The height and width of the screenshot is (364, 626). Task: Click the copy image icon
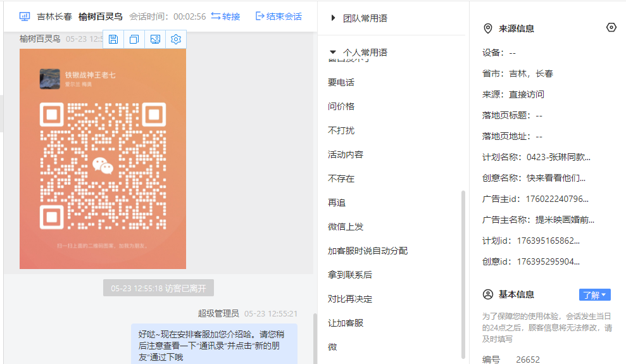134,39
